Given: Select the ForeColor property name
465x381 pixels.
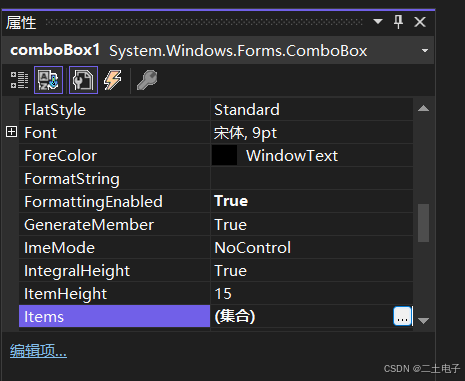Looking at the screenshot, I should (61, 156).
